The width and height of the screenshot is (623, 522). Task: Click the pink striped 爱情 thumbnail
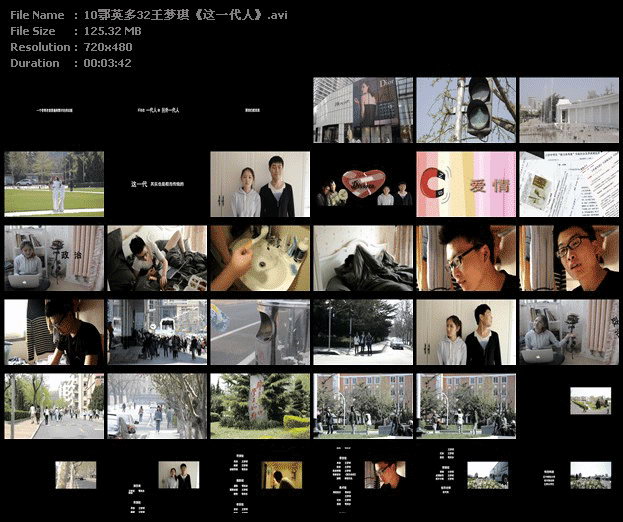(x=465, y=184)
